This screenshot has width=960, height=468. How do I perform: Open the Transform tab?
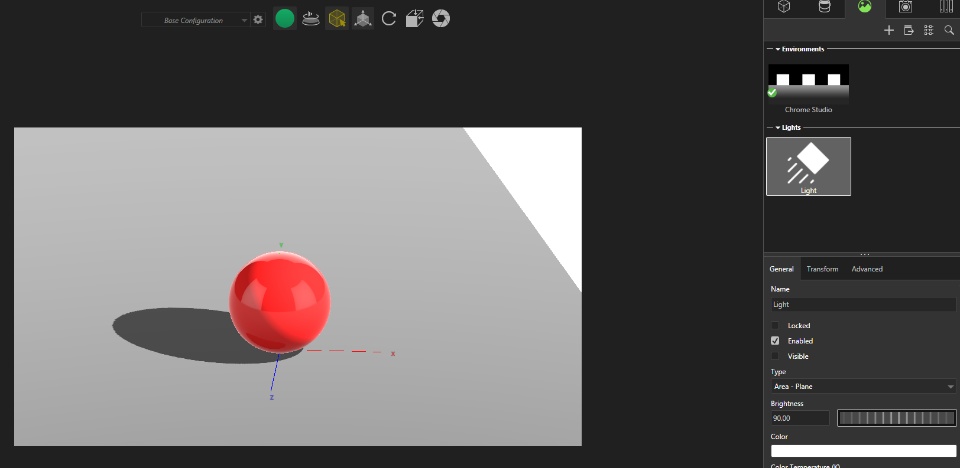(822, 269)
